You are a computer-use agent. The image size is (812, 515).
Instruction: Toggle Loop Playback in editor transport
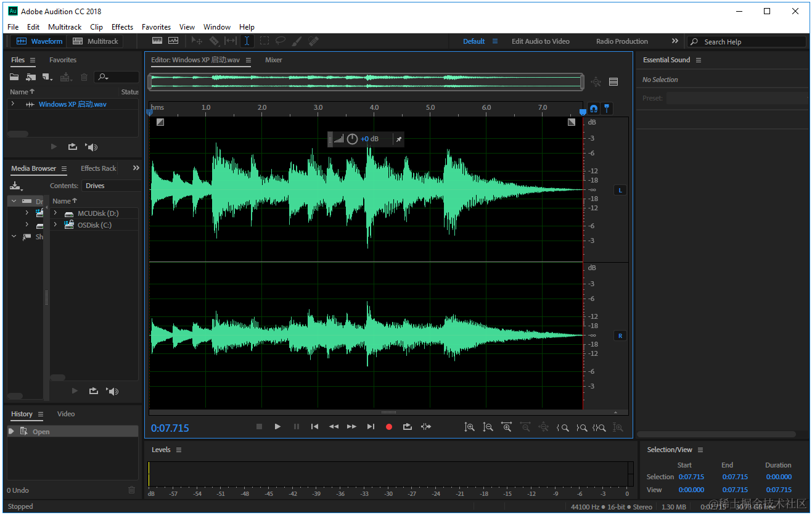tap(408, 426)
